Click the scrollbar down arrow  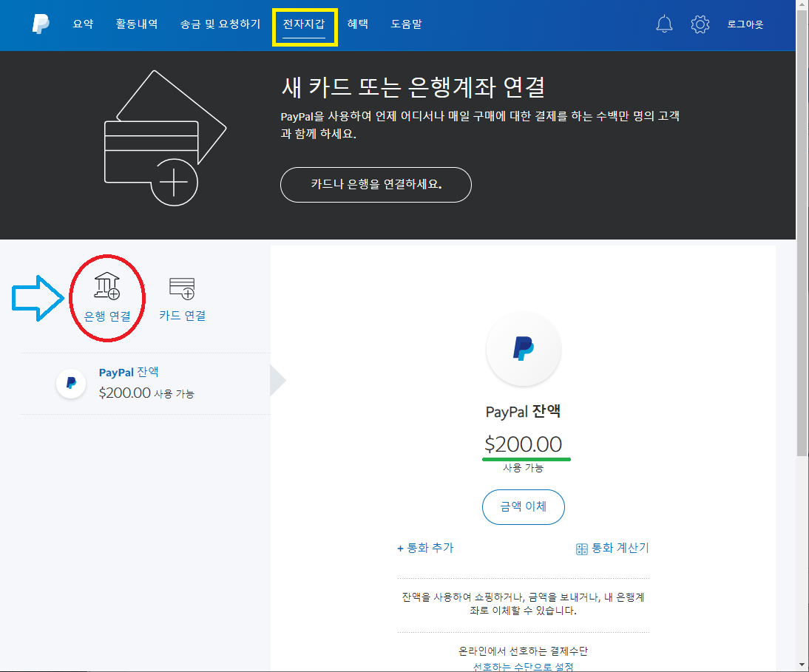802,665
